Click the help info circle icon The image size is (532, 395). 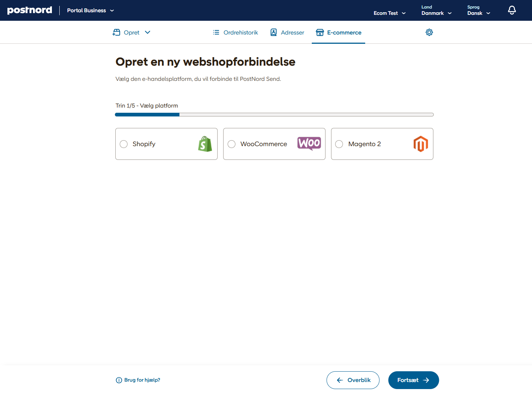click(x=119, y=380)
